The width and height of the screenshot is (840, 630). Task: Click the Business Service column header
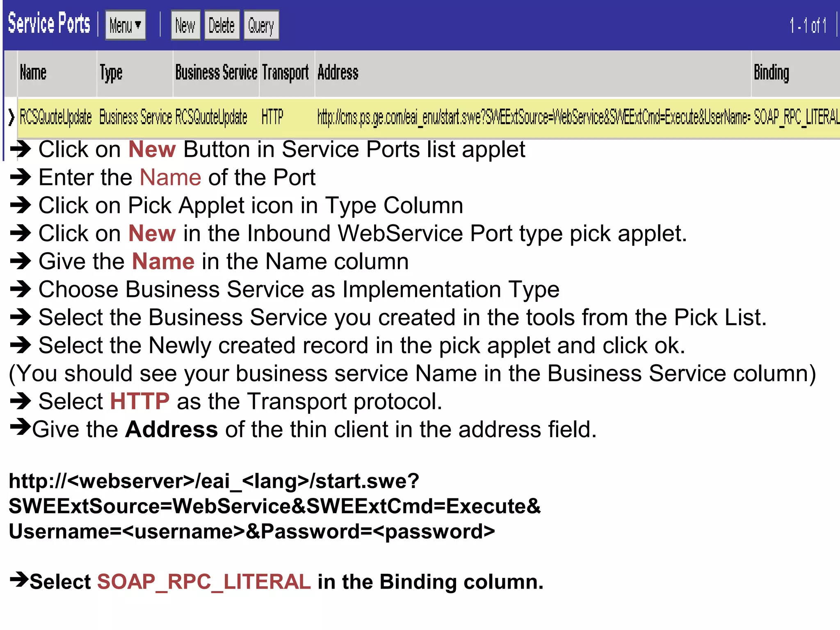click(216, 73)
